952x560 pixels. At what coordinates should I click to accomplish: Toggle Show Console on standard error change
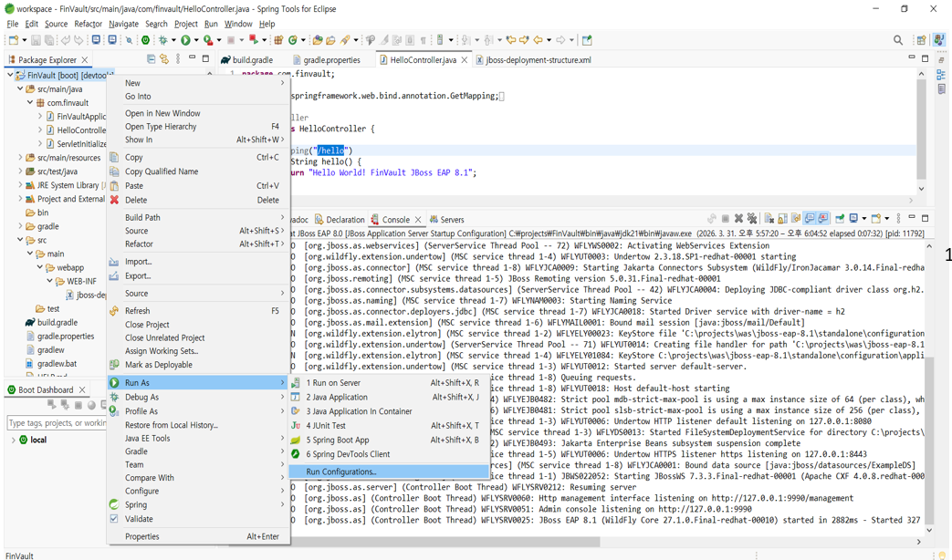[x=822, y=218]
